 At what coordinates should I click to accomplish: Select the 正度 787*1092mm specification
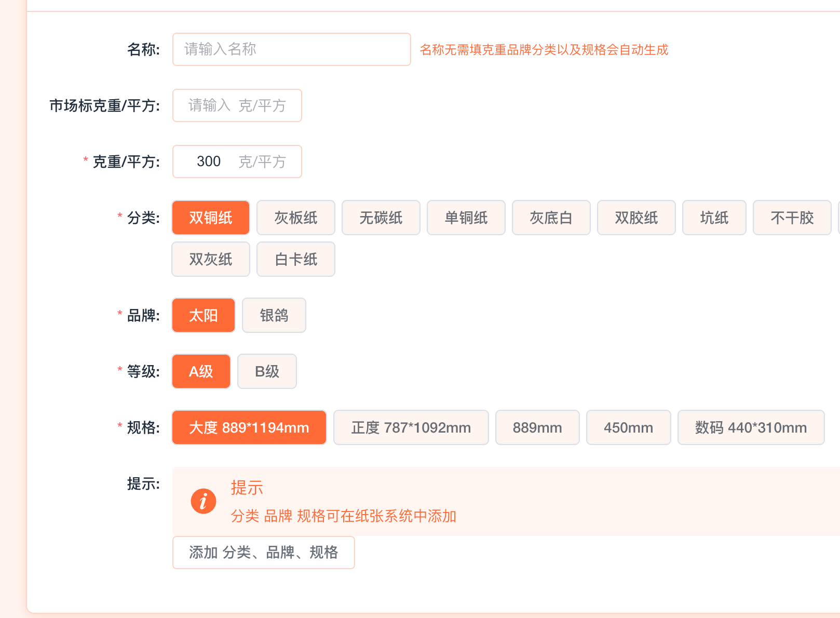click(x=411, y=427)
